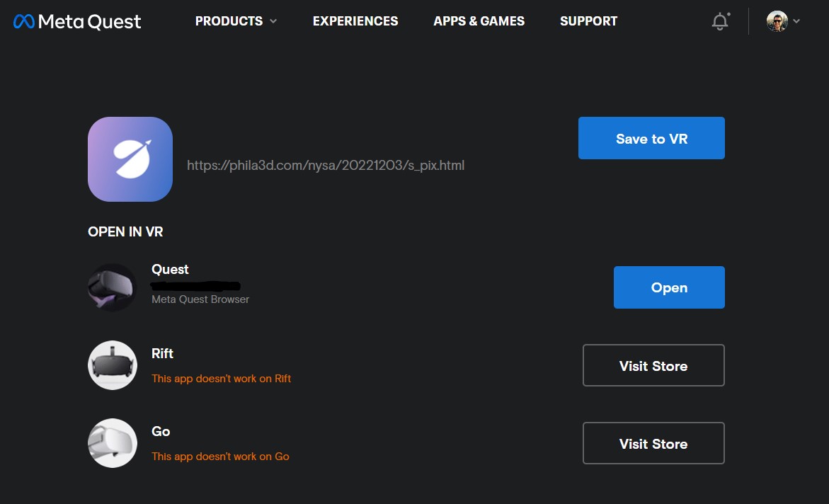Click Visit Store for Go

[x=653, y=443]
